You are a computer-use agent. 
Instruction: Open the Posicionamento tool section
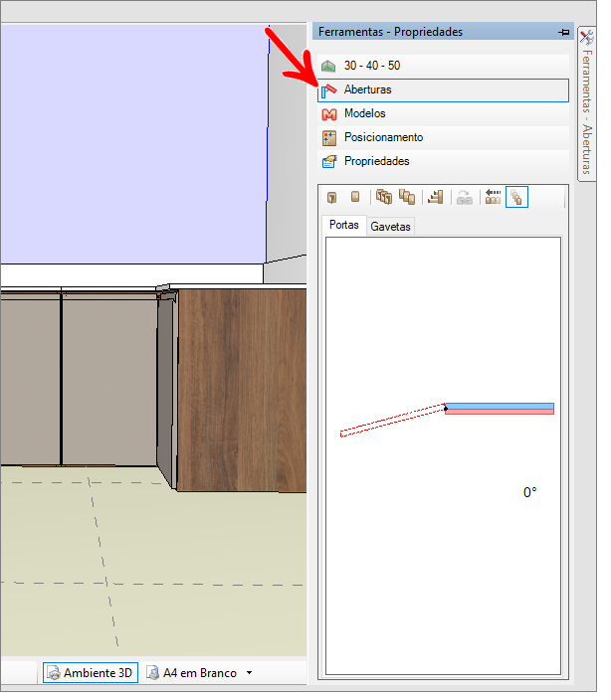443,137
